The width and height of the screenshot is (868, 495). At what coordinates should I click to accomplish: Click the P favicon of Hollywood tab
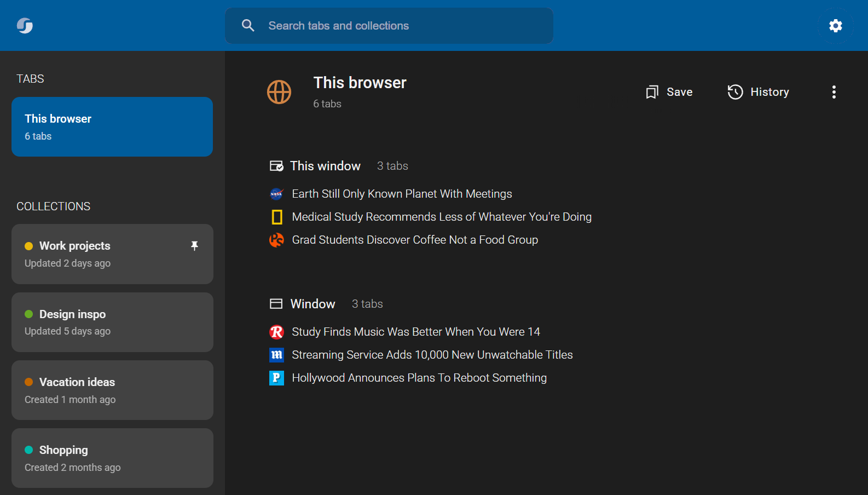click(276, 378)
